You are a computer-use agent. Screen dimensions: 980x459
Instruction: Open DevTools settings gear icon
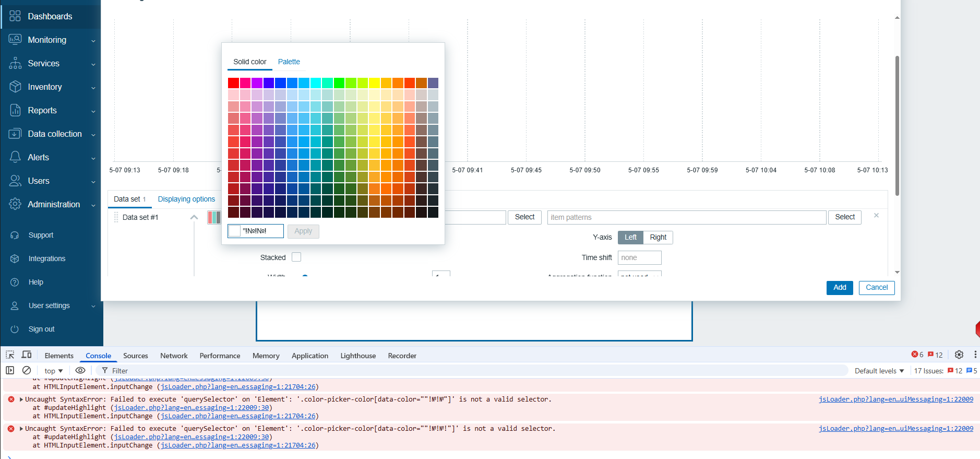tap(959, 355)
